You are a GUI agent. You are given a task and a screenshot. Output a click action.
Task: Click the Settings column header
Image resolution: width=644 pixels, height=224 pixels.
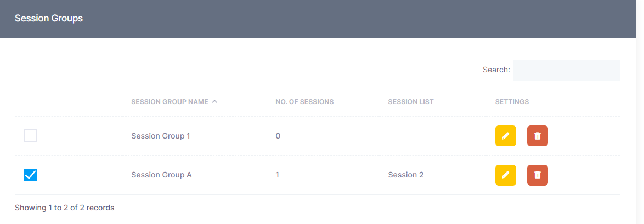(512, 102)
